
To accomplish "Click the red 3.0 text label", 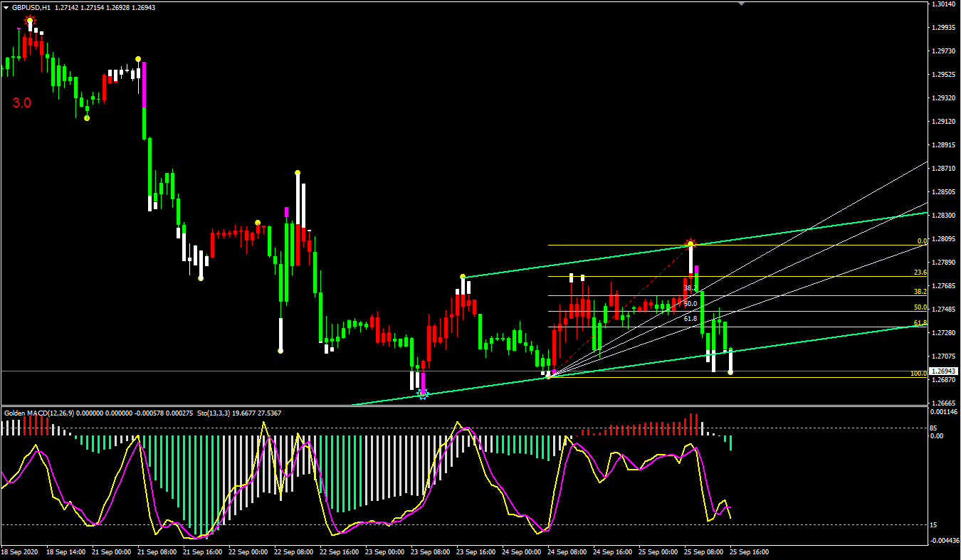I will [x=21, y=103].
